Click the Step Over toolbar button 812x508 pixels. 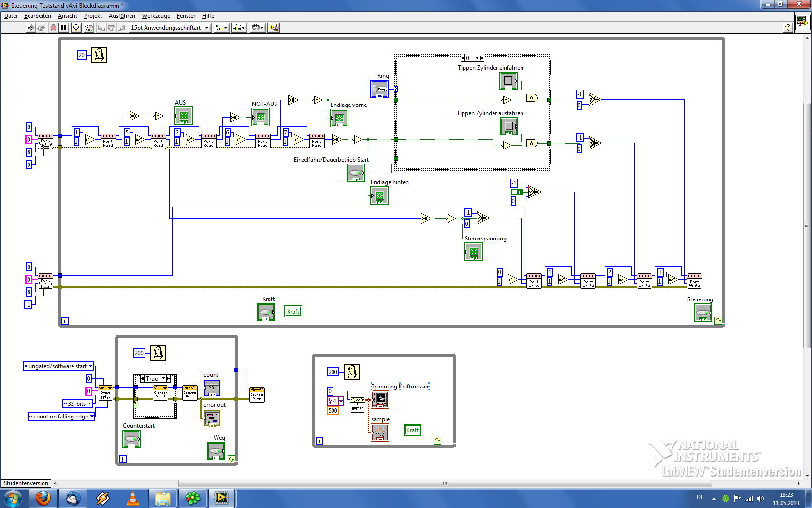click(111, 28)
